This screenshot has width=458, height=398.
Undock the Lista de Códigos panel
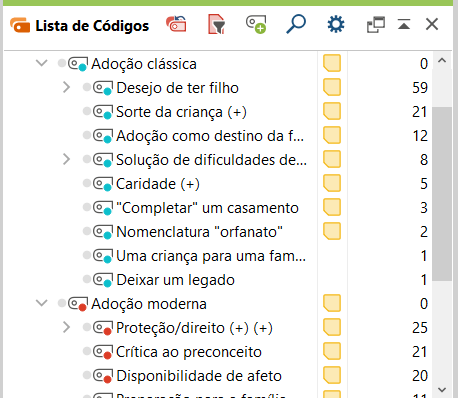pos(376,25)
